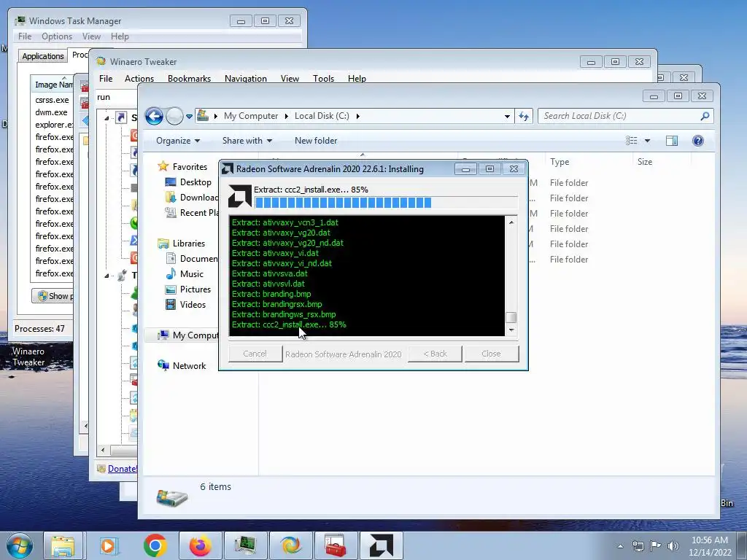Open the Windows Start button

point(19,545)
